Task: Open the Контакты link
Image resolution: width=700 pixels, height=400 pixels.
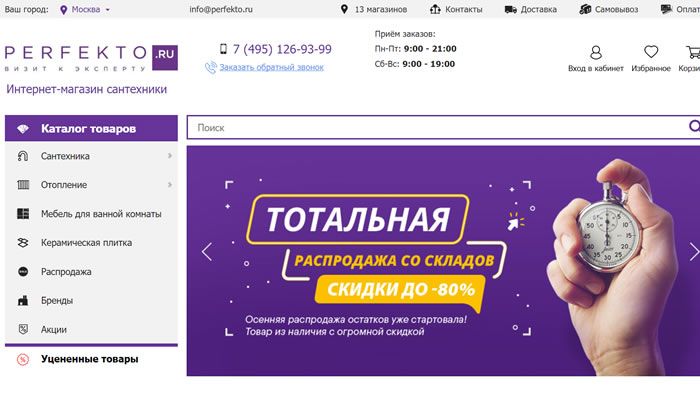Action: point(463,9)
